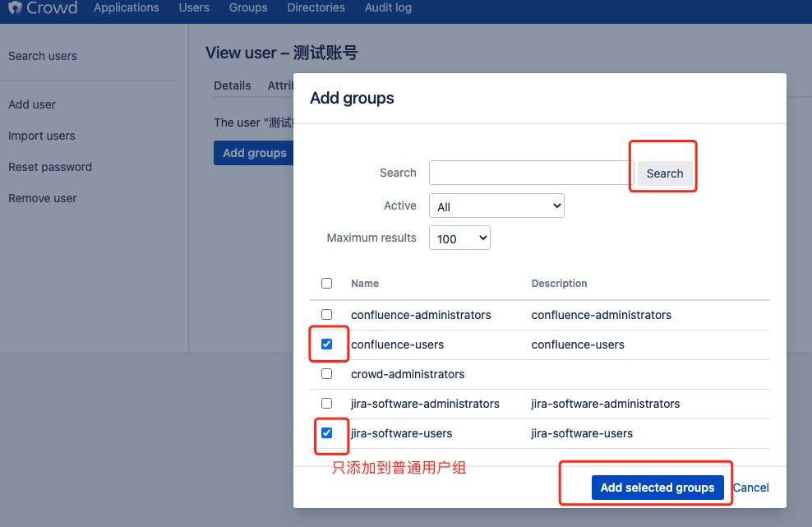Click the Crowd logo icon
Image resolution: width=812 pixels, height=527 pixels.
coord(15,7)
